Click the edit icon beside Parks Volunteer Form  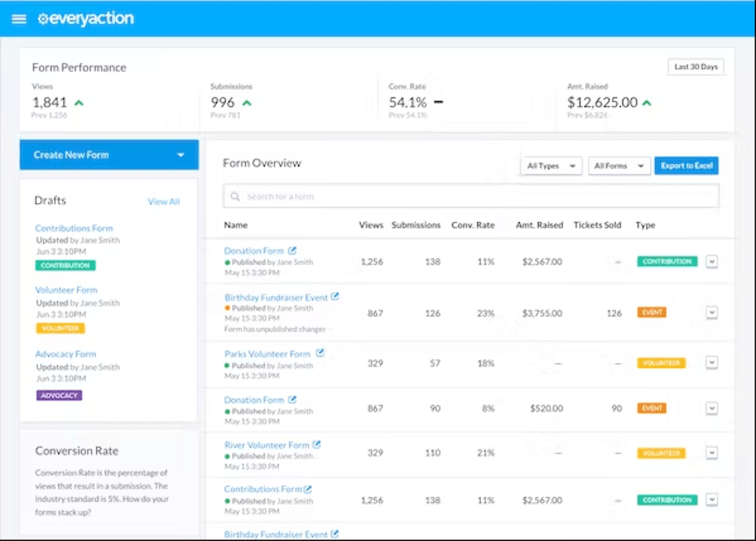pos(321,353)
